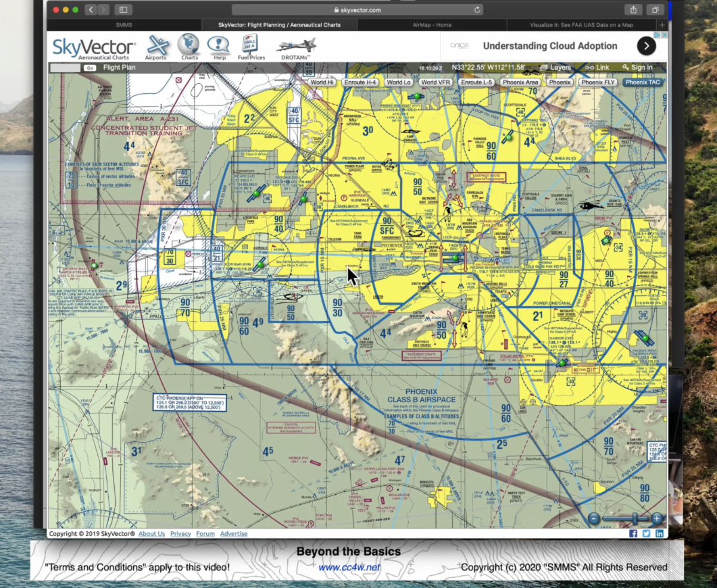Open the Fuel Prices icon
The width and height of the screenshot is (717, 588).
tap(251, 47)
